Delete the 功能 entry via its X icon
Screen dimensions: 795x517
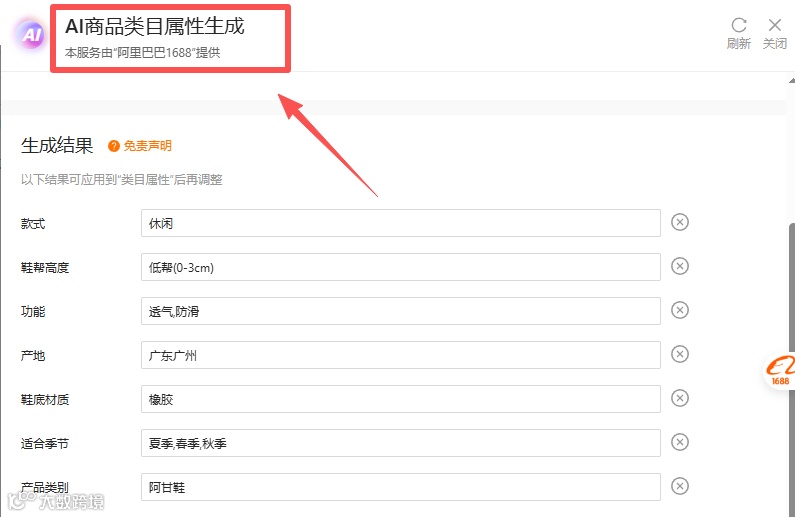tap(679, 310)
